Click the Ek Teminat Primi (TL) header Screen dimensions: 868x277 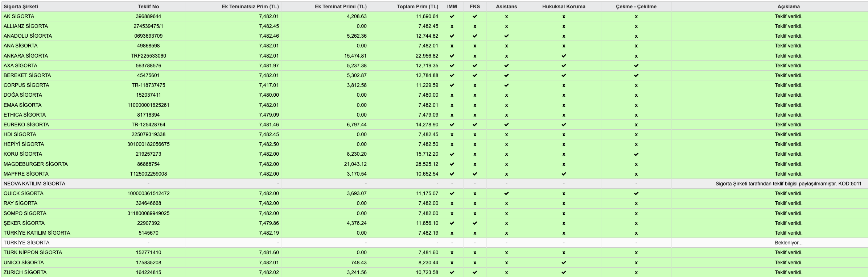[341, 7]
